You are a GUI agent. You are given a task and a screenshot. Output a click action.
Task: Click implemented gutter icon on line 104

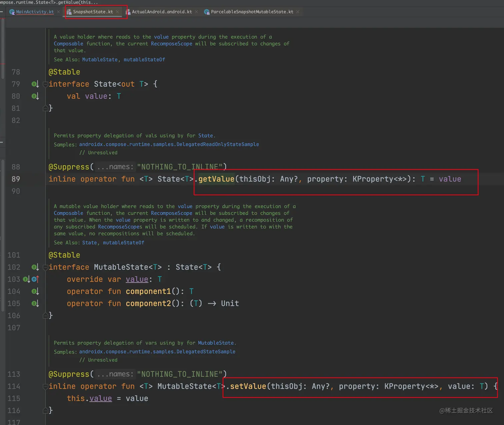click(35, 291)
